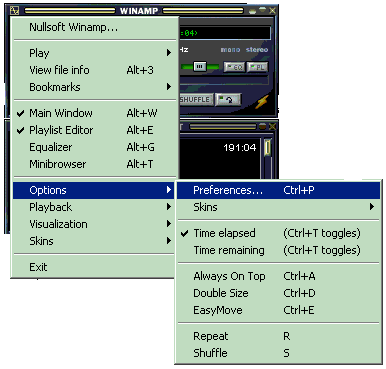Click the Visualization submenu arrow
The height and width of the screenshot is (369, 386).
click(x=169, y=224)
